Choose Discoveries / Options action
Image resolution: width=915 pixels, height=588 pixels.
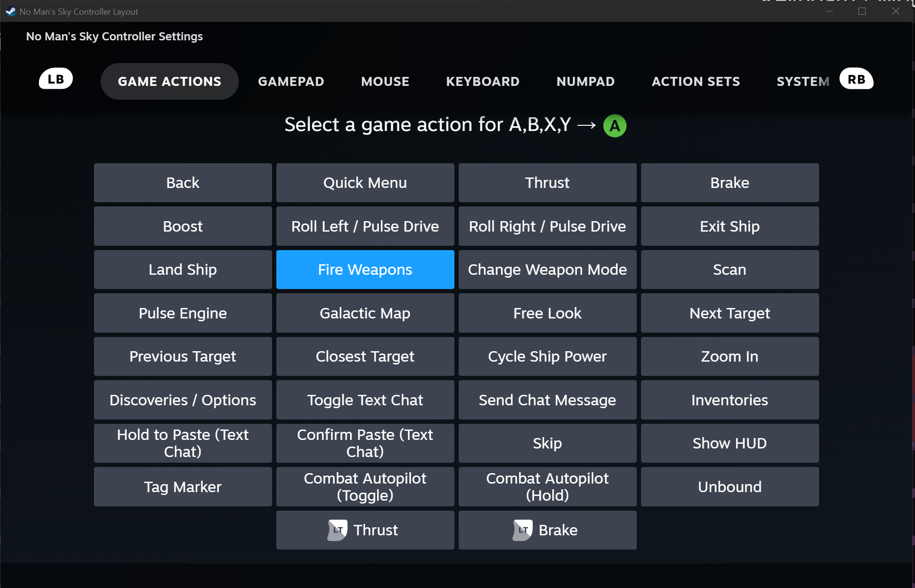click(x=182, y=400)
